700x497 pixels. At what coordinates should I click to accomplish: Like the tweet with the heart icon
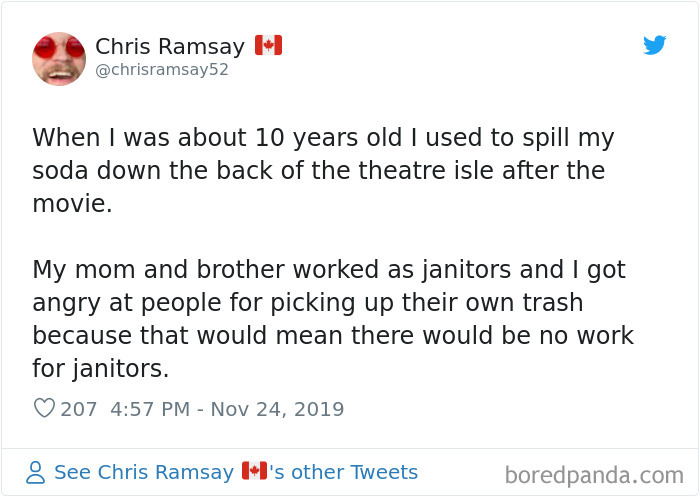pyautogui.click(x=43, y=409)
